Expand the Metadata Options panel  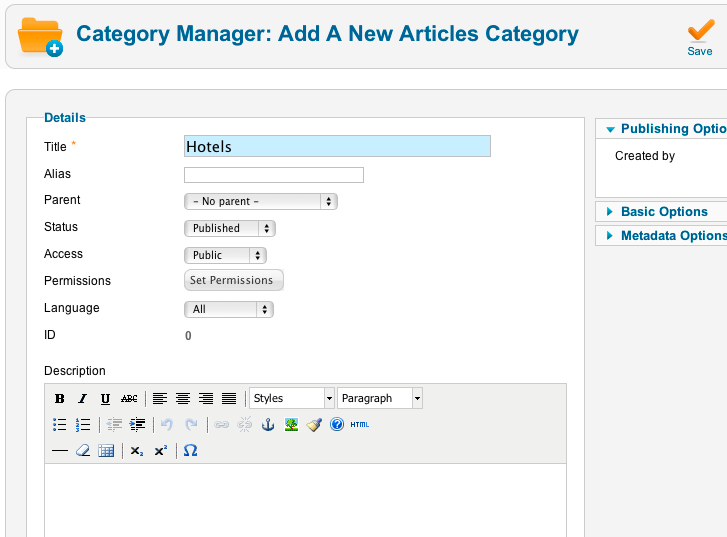670,236
